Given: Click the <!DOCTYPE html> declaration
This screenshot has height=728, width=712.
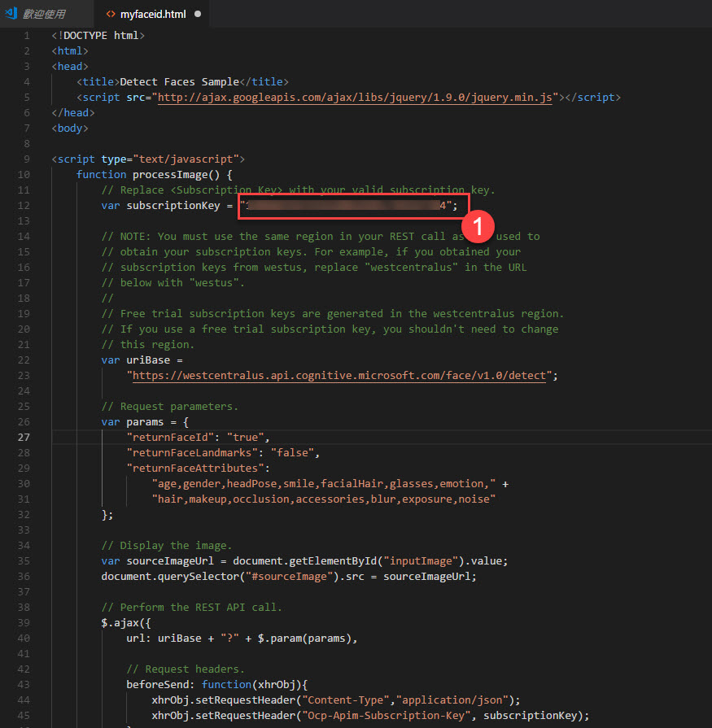Looking at the screenshot, I should pos(98,36).
